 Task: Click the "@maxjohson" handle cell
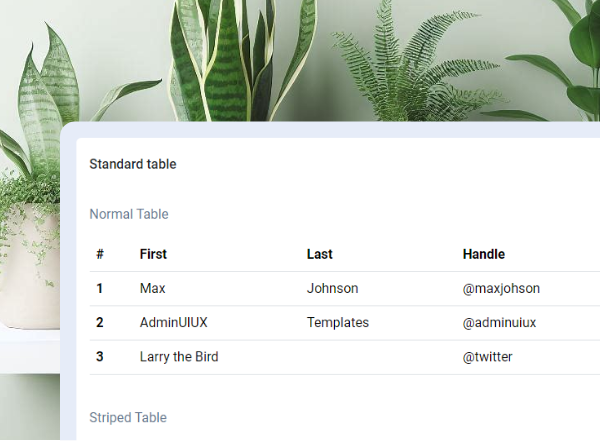pos(501,289)
